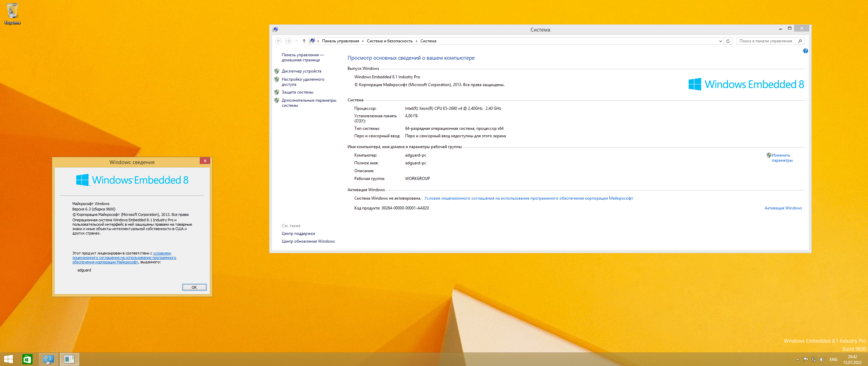Open the System window title bar icon
Screen dimensions: 868x366
point(275,30)
